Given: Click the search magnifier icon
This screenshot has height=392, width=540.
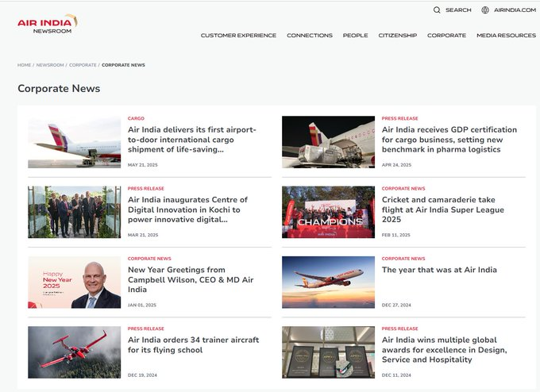Looking at the screenshot, I should (x=437, y=10).
